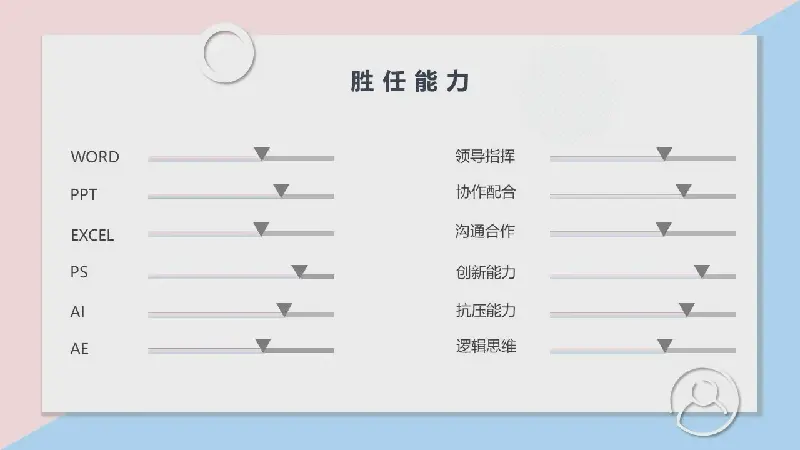
Task: Select the EXCEL skill label
Action: tap(92, 235)
